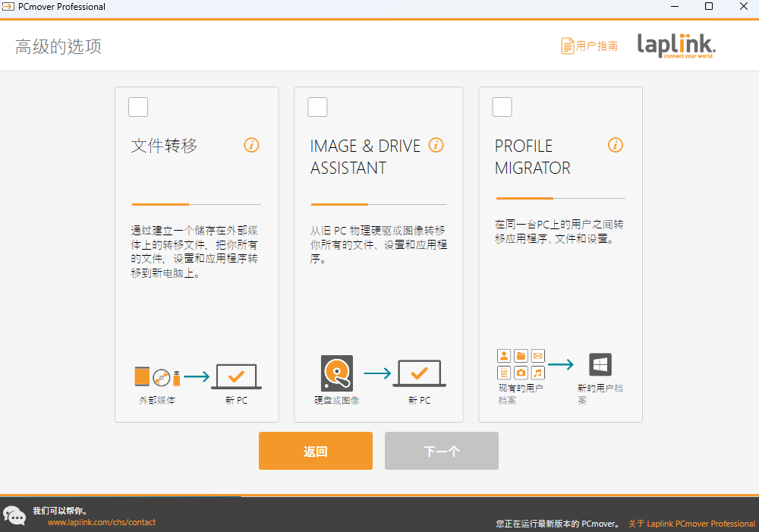Click the 外部媒体 label
Viewport: 759px width, 532px height.
click(157, 401)
